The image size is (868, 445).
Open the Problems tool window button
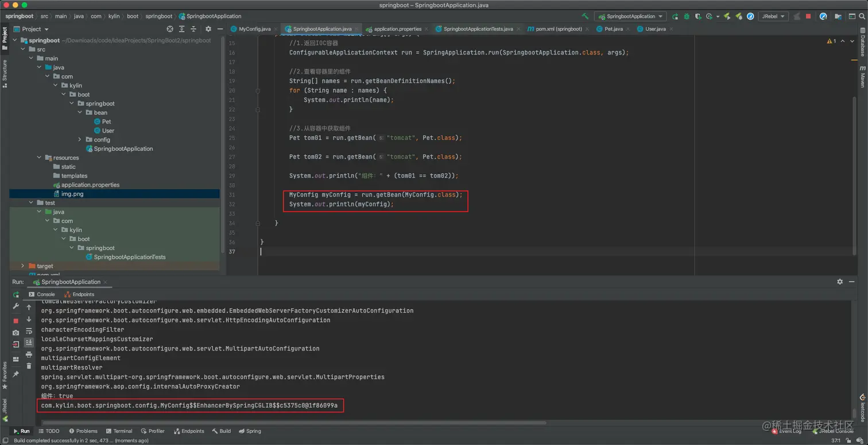pos(83,431)
